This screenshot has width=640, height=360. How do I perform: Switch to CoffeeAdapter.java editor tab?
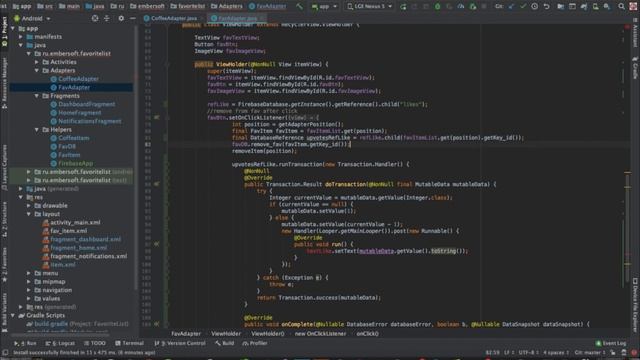[173, 18]
